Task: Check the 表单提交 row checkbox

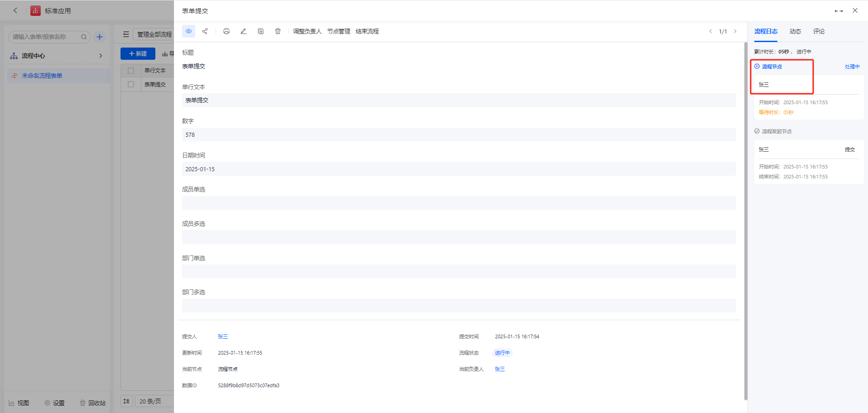Action: [x=131, y=85]
